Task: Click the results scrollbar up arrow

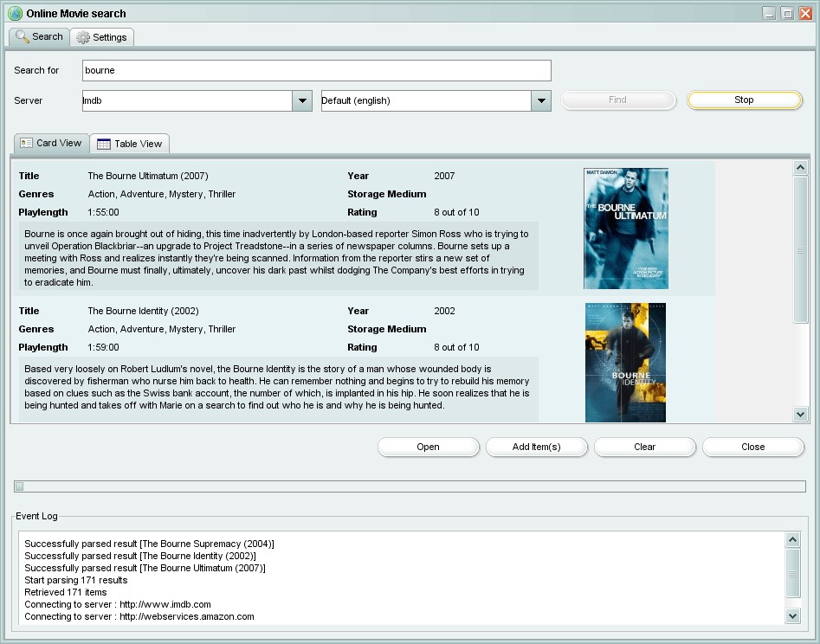Action: pos(800,167)
